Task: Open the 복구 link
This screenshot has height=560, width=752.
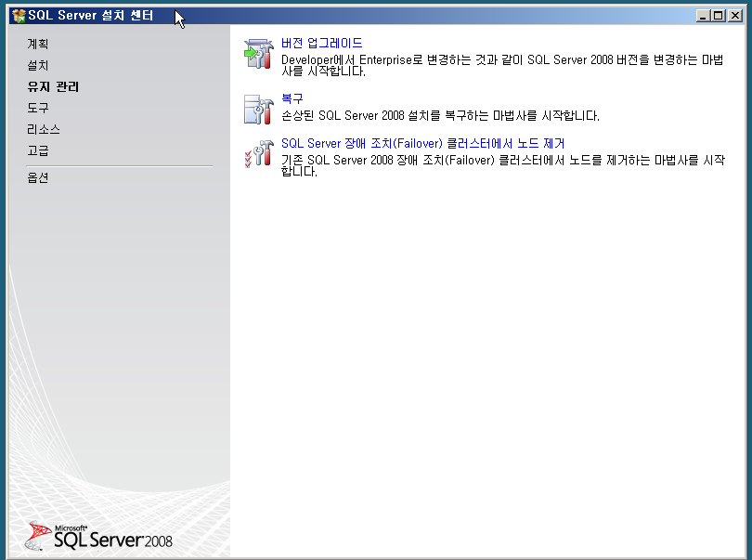Action: click(x=292, y=98)
